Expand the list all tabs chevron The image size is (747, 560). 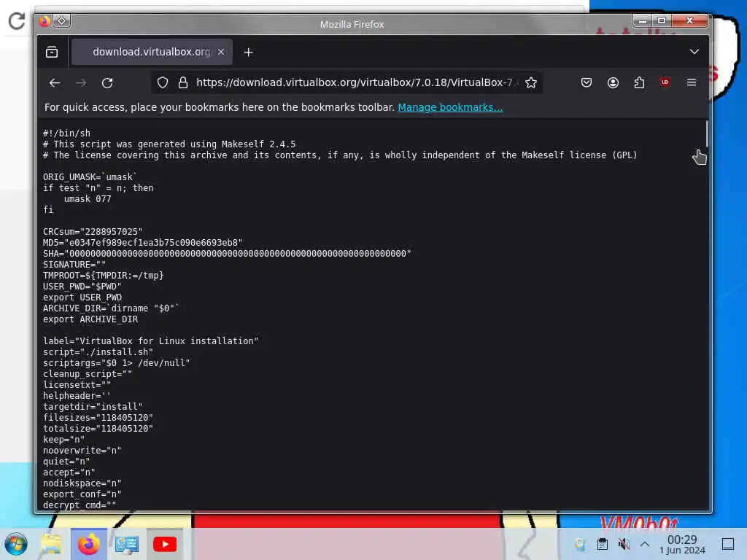(694, 52)
